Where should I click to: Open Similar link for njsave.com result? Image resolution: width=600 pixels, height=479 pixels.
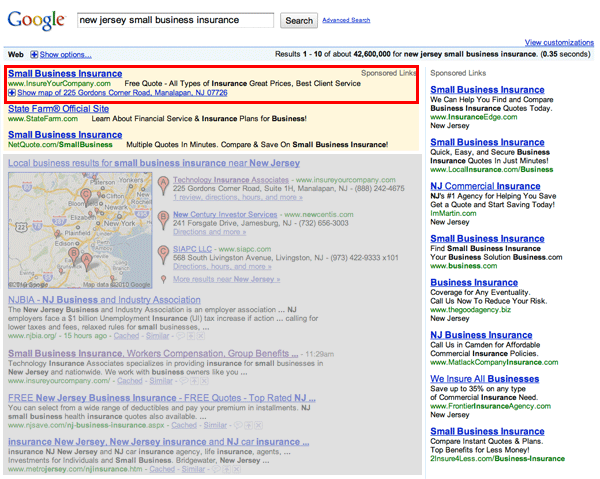[215, 425]
